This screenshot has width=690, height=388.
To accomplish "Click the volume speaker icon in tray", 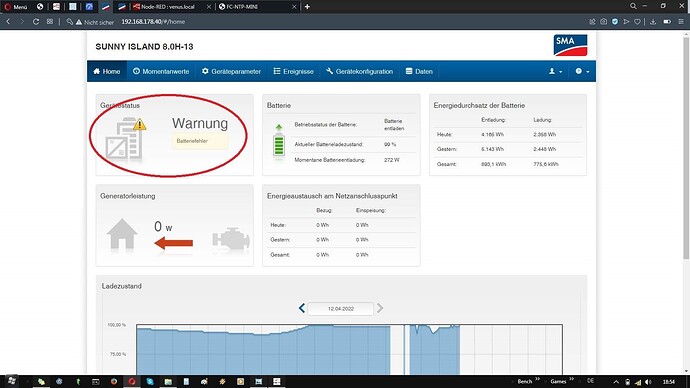I will [x=648, y=382].
